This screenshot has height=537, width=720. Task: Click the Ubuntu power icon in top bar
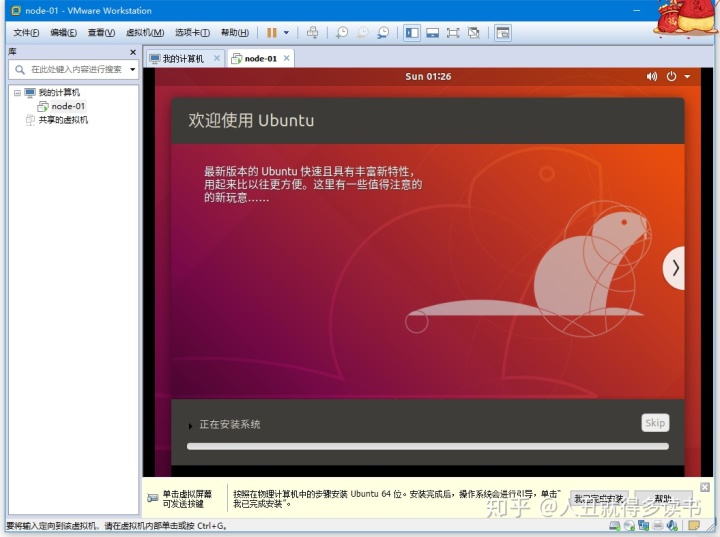[671, 76]
